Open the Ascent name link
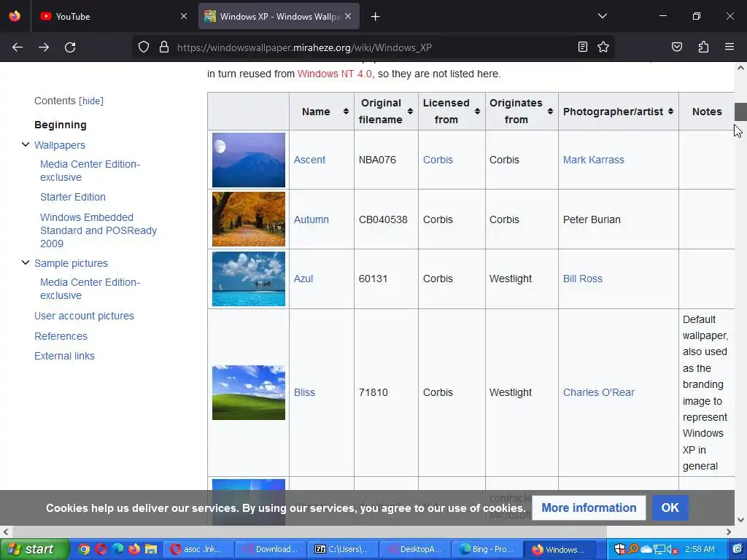Image resolution: width=747 pixels, height=560 pixels. [x=309, y=160]
